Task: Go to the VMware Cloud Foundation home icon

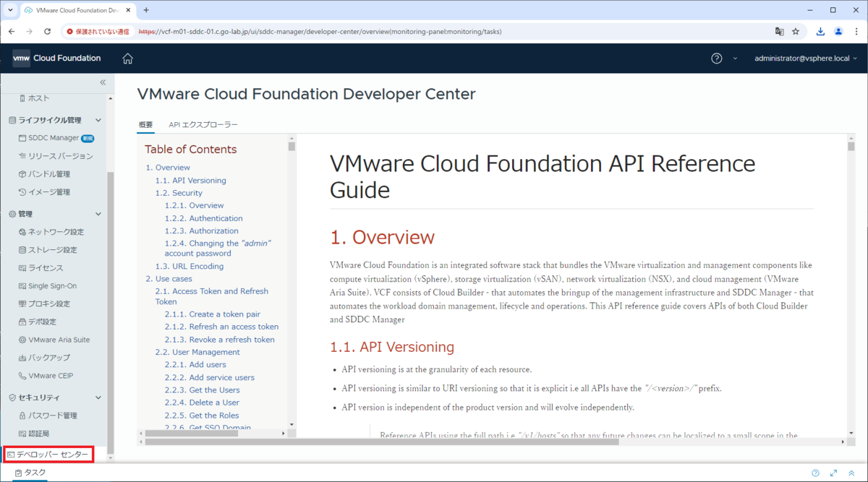Action: pyautogui.click(x=127, y=59)
